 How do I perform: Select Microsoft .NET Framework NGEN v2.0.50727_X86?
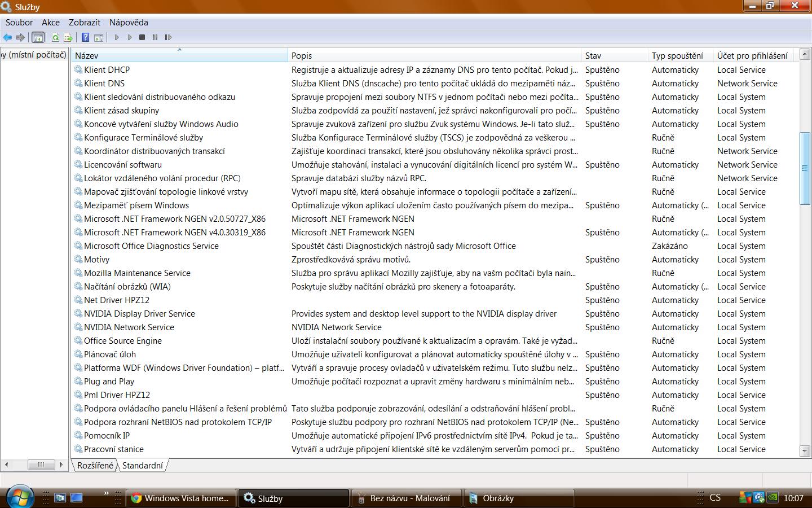click(x=175, y=219)
